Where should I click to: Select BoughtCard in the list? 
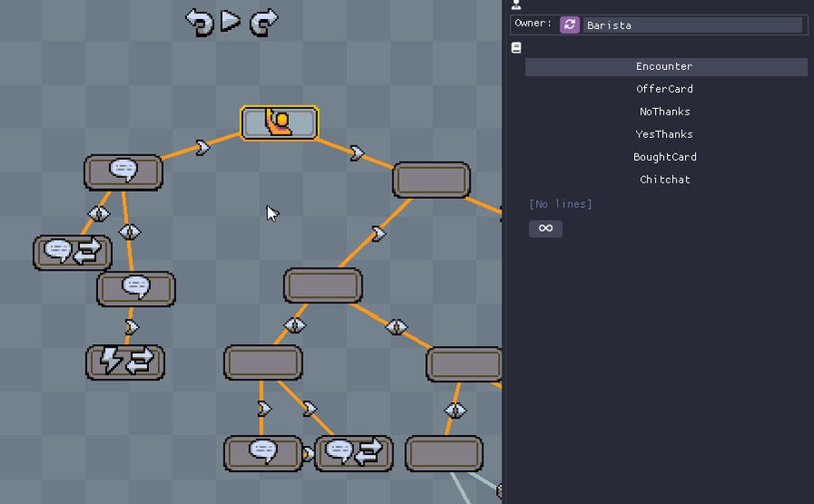(666, 157)
